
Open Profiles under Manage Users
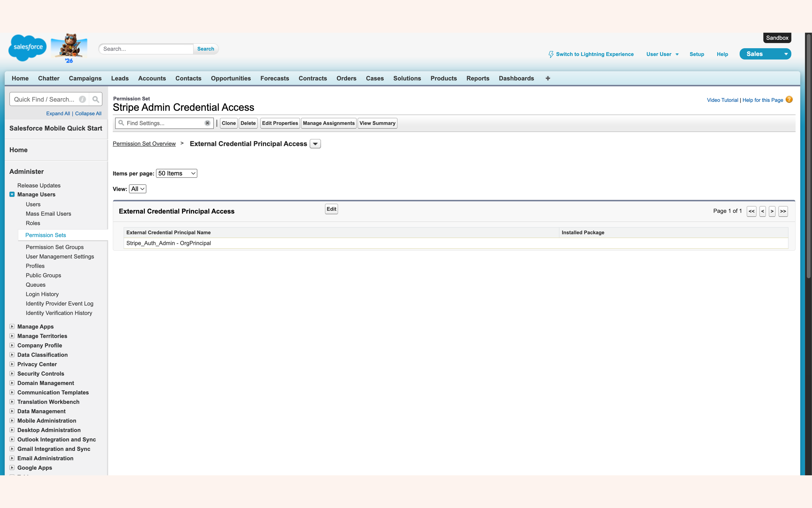35,266
